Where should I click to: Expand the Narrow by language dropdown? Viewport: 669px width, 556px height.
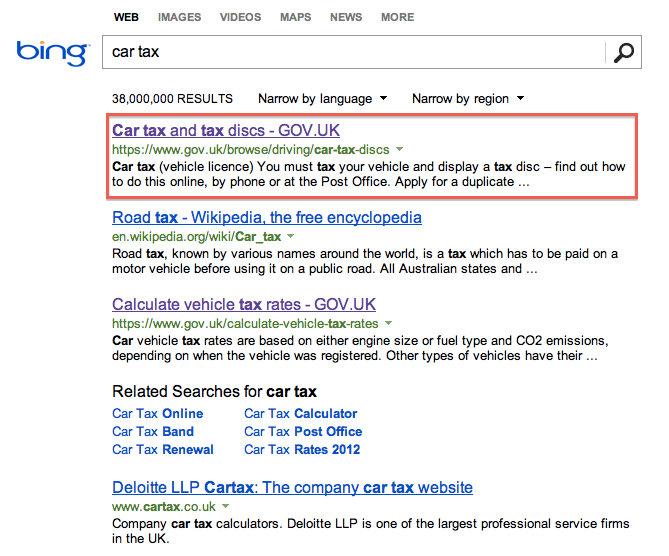coord(323,99)
